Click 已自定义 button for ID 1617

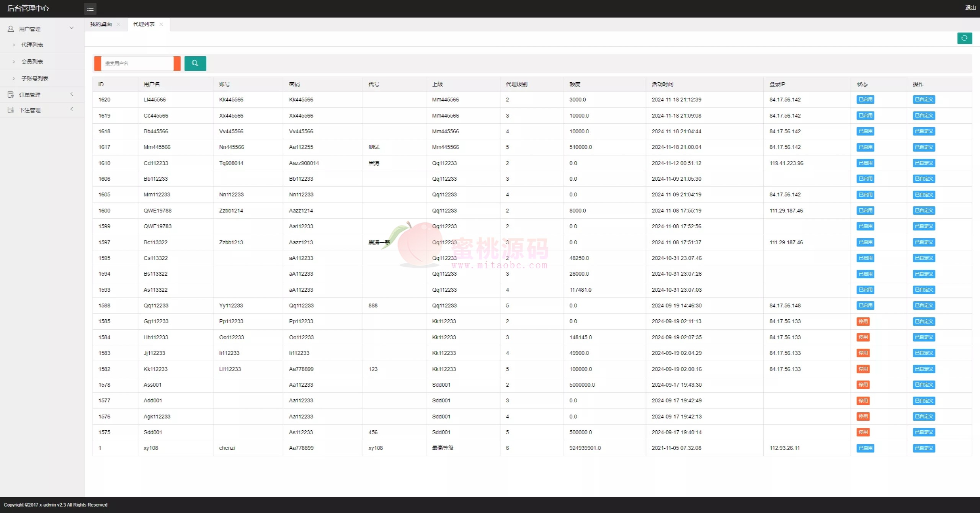coord(924,147)
